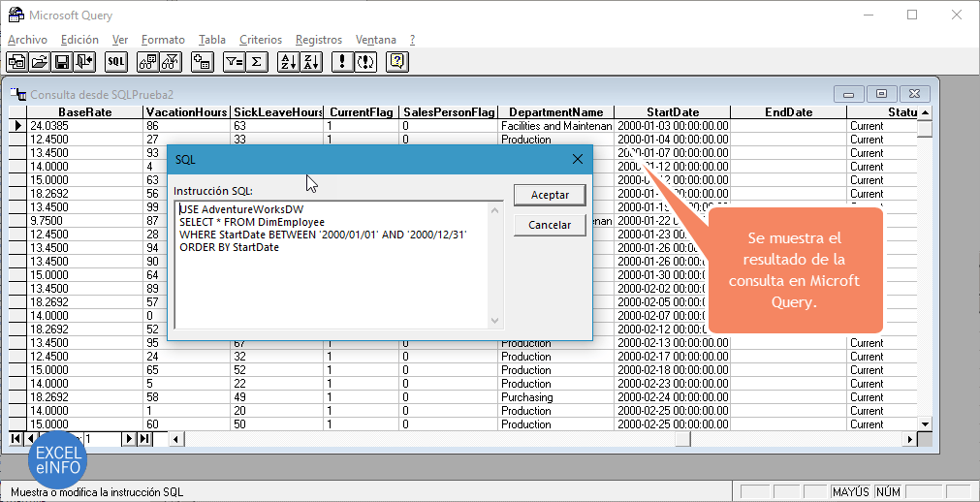Image resolution: width=980 pixels, height=502 pixels.
Task: Click the Query Now exclamation icon
Action: coord(342,61)
